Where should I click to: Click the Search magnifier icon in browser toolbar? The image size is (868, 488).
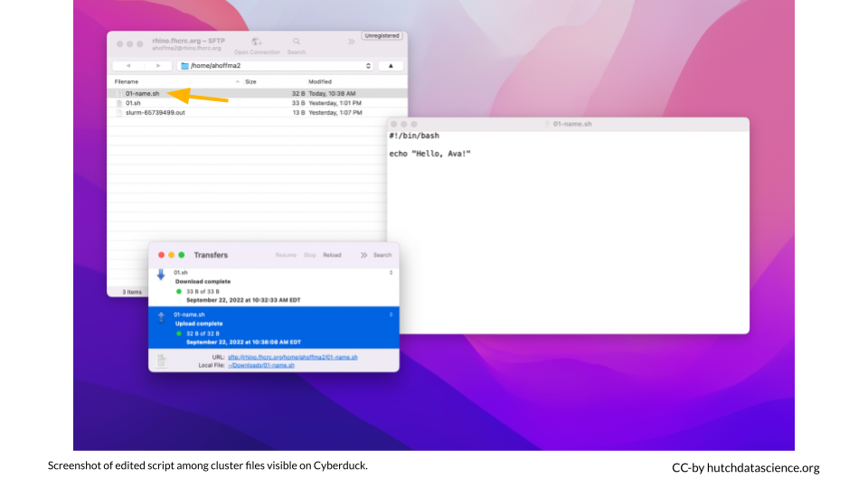(297, 42)
